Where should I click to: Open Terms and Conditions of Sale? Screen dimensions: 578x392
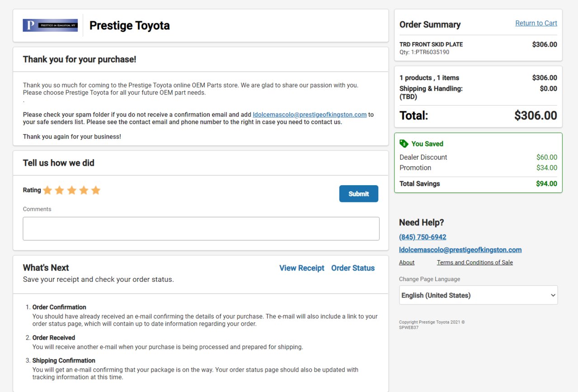475,262
